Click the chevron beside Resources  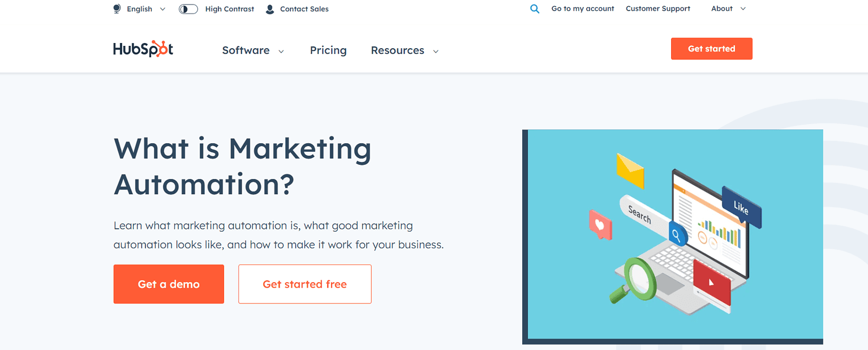point(435,50)
